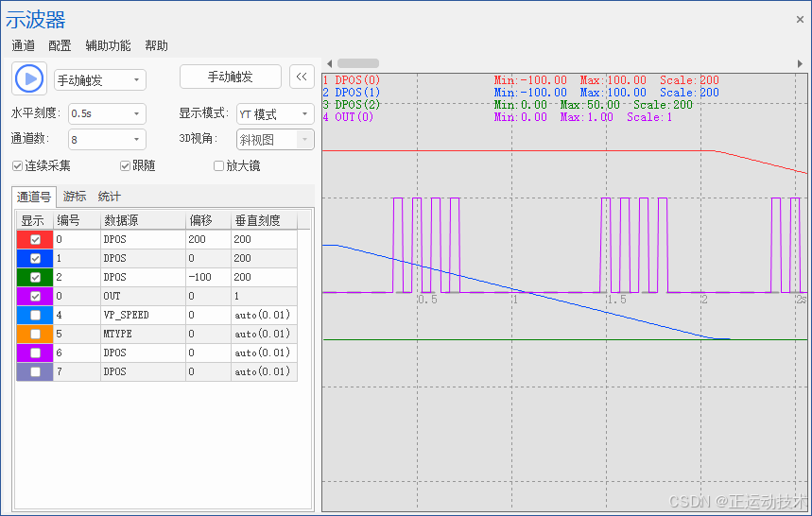Click the 0.5 time axis label

tap(428, 300)
